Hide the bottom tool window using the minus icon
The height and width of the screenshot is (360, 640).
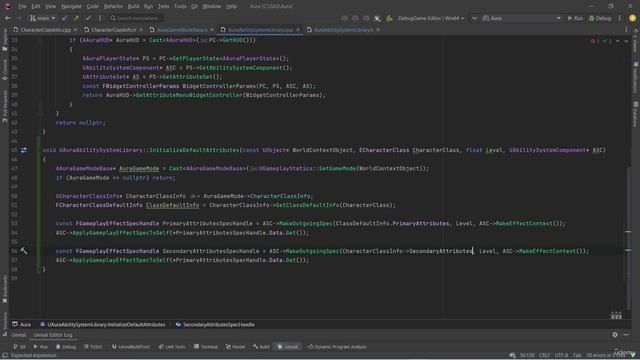tap(626, 335)
